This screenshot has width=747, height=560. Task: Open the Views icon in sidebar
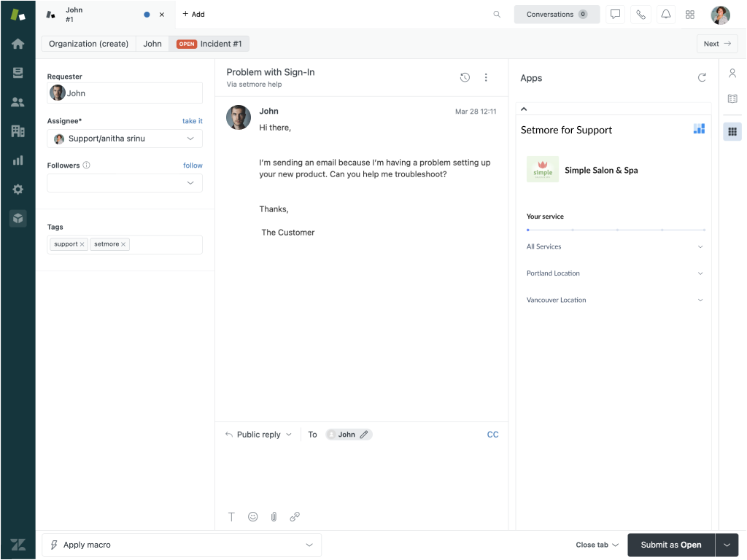(x=18, y=73)
